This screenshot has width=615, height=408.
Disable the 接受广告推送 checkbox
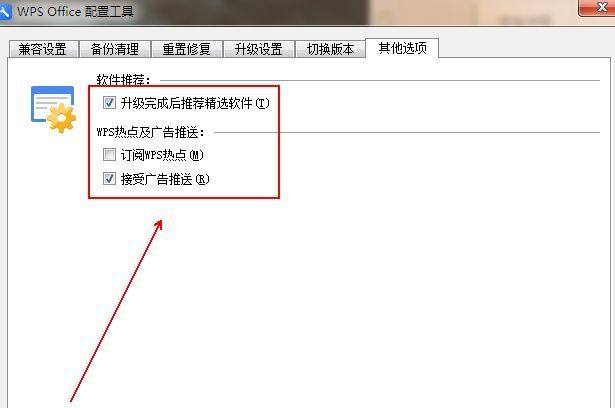point(109,179)
